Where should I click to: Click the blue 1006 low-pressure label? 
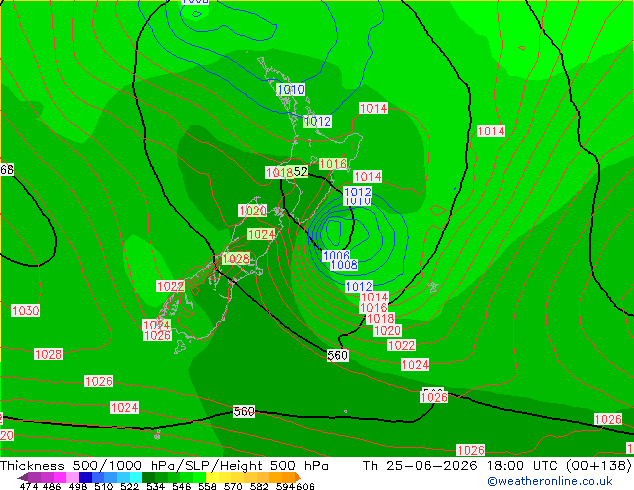point(336,255)
